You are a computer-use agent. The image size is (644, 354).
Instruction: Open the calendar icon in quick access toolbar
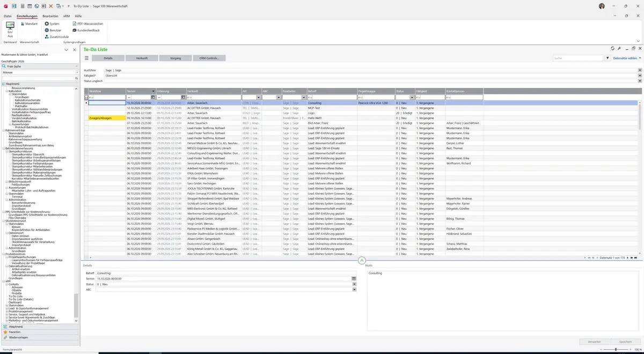[28, 6]
